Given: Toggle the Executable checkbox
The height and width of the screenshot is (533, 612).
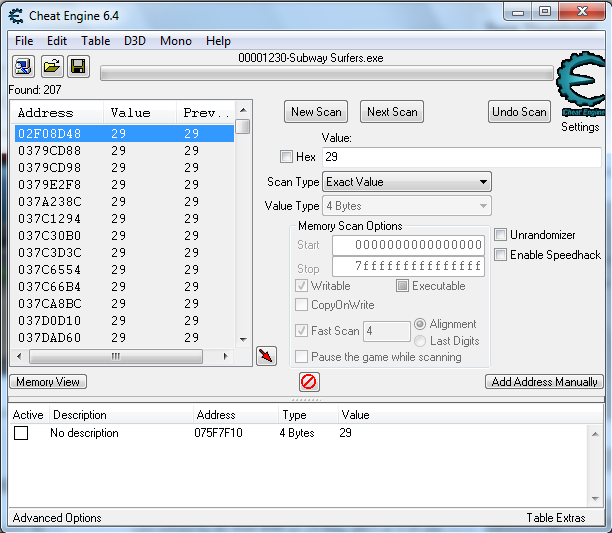Looking at the screenshot, I should click(402, 286).
